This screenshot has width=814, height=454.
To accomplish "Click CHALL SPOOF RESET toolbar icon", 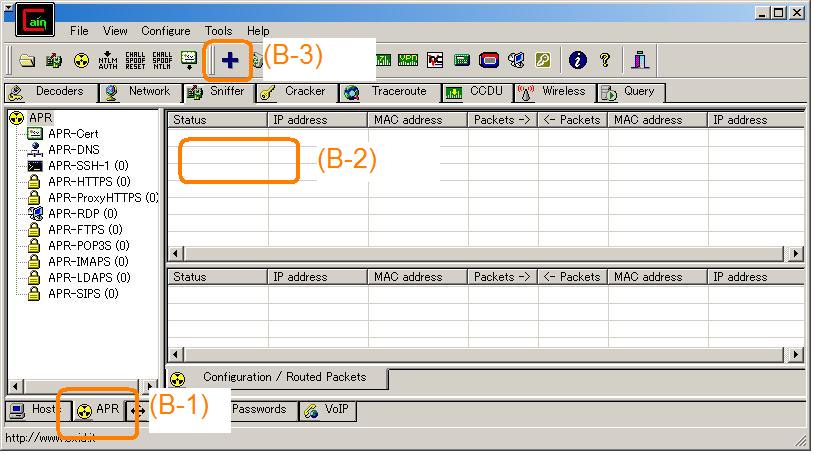I will pos(135,61).
